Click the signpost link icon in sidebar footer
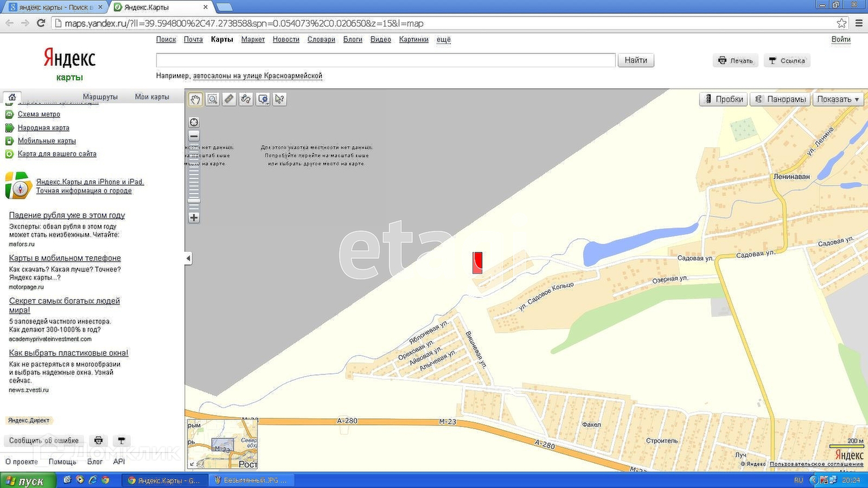 122,441
